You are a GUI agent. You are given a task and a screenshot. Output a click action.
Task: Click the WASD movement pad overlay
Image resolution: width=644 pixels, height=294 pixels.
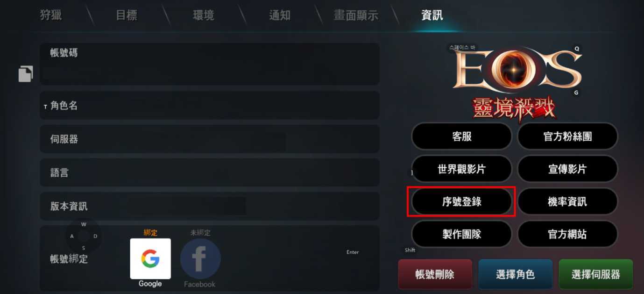84,236
